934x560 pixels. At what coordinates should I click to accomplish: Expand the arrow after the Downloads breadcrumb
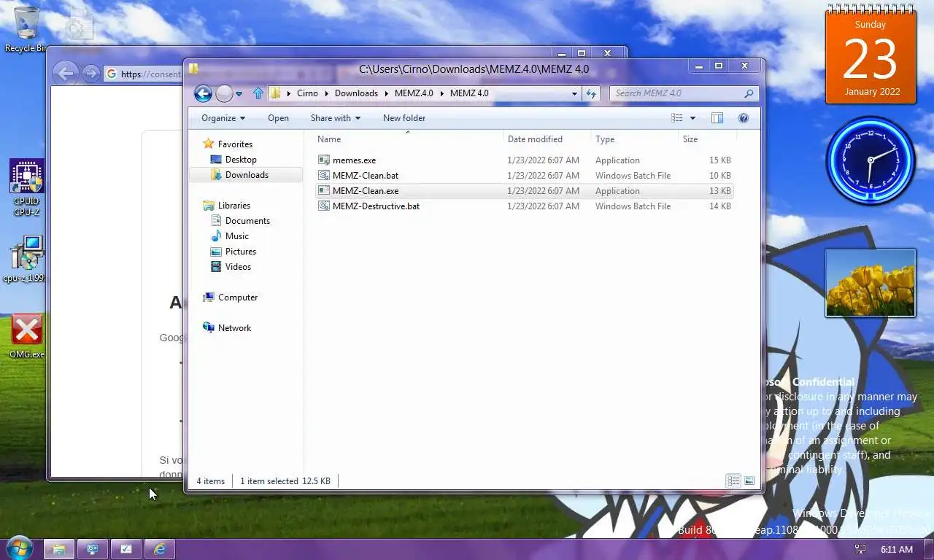(386, 93)
